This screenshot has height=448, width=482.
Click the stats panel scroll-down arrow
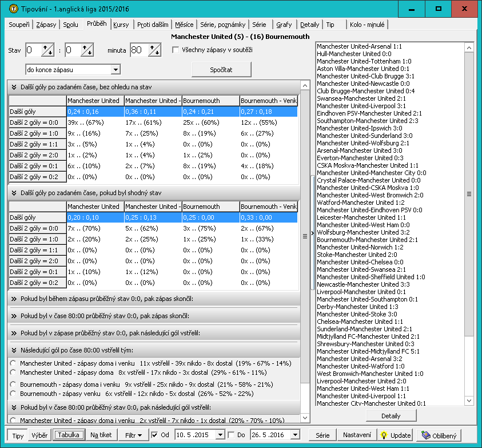305,418
